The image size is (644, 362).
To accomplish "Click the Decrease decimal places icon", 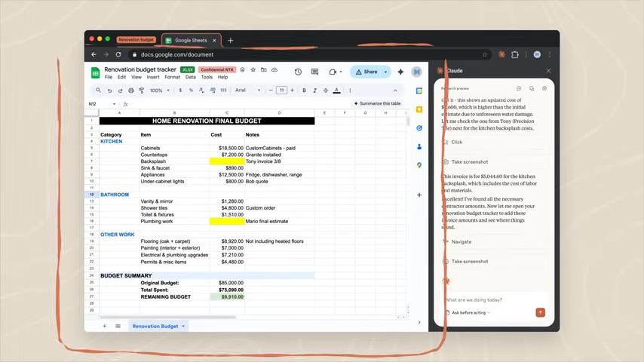I will click(201, 90).
